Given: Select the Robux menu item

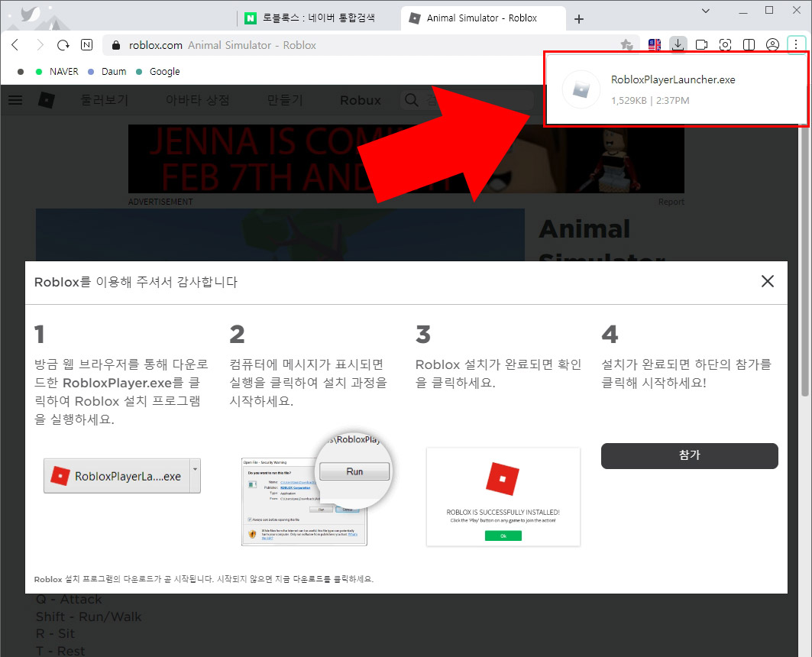Looking at the screenshot, I should (360, 99).
